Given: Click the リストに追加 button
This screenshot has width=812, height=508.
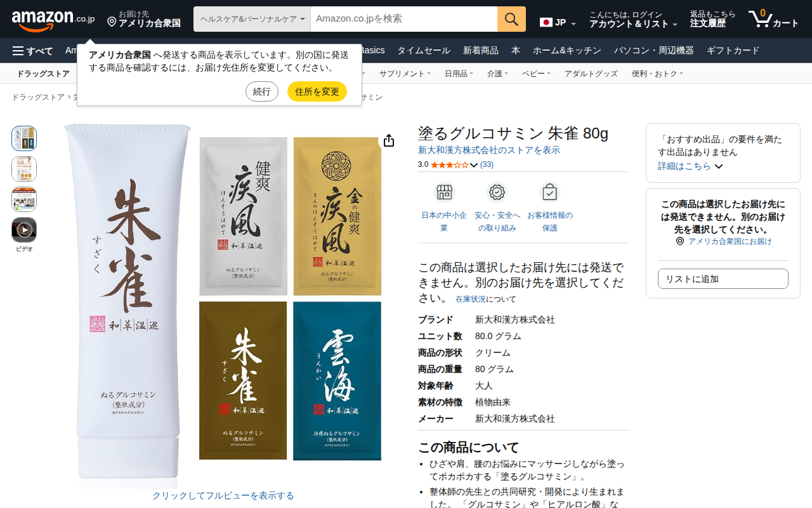Looking at the screenshot, I should pos(723,279).
